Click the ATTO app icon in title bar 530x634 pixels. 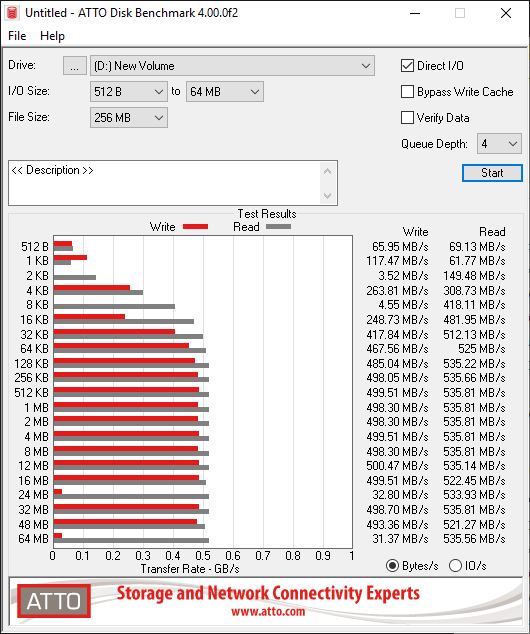point(12,13)
